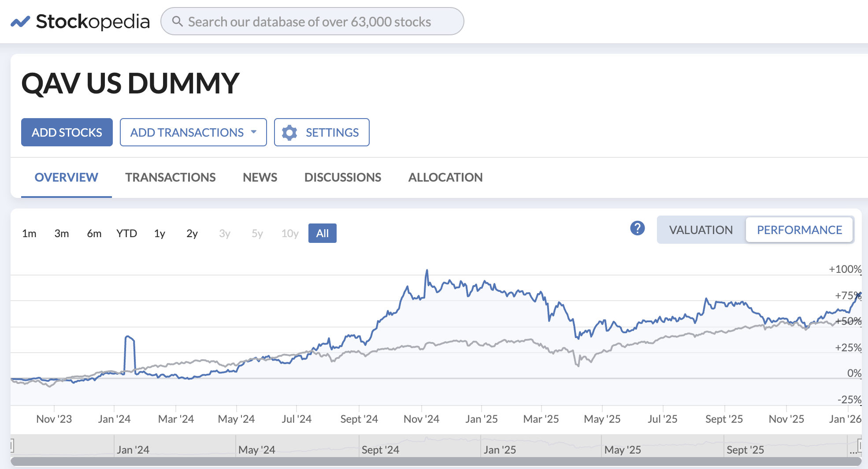Select the YTD time range
This screenshot has height=469, width=868.
127,233
